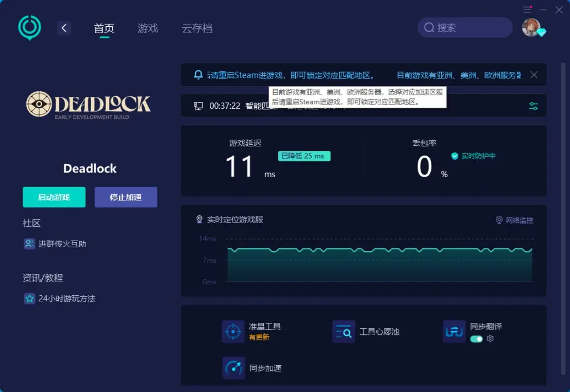Click the 00:37:22 acceleration timer

point(225,106)
